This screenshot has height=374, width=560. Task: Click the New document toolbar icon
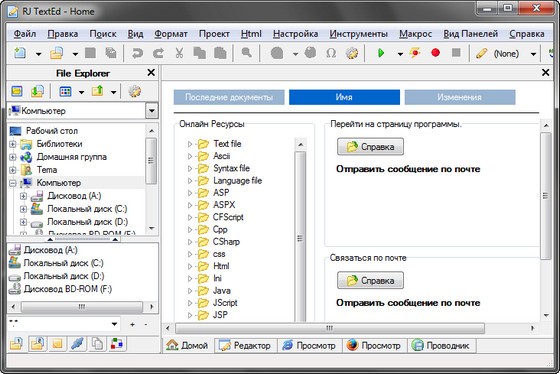20,53
